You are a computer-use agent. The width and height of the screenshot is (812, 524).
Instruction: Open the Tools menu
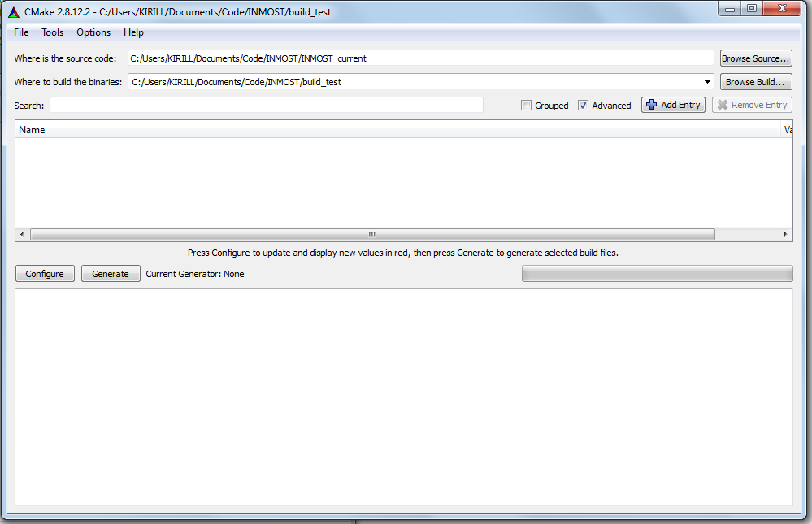point(52,32)
